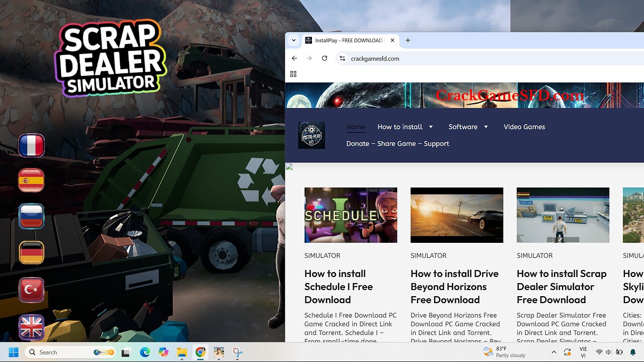Screen dimensions: 644x362
Task: Click the sync update tray icon
Action: (x=568, y=352)
